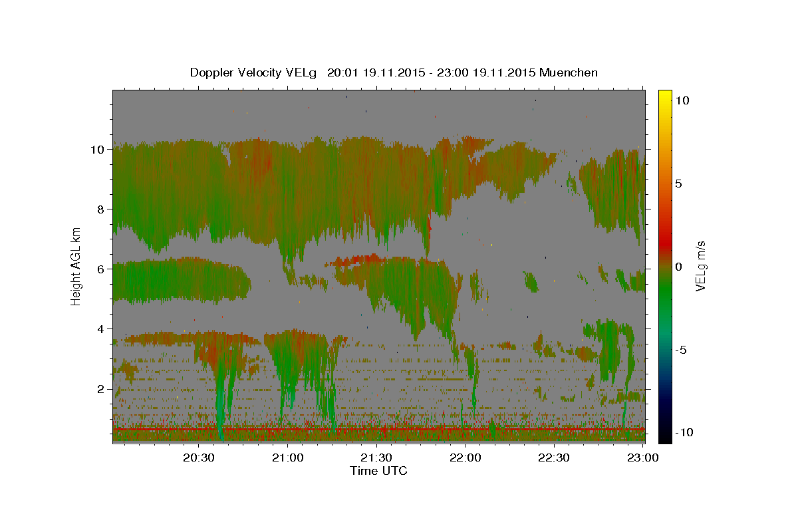Click the 'Time UTC' axis title

click(378, 471)
